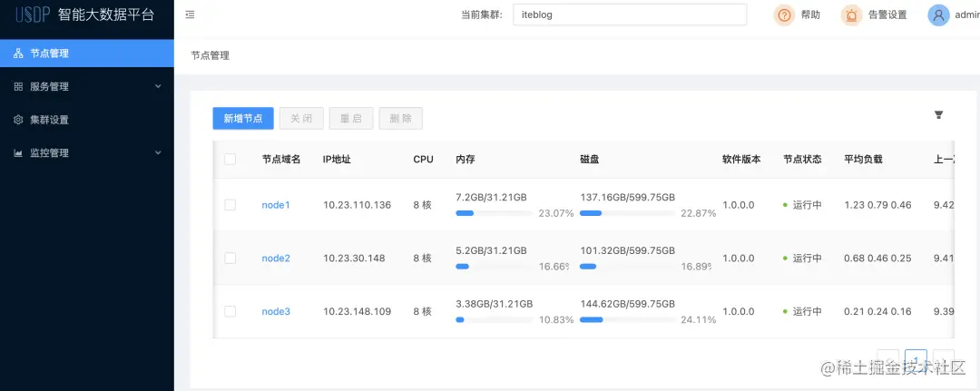Click the 内存 column header
The width and height of the screenshot is (980, 391).
[x=465, y=160]
